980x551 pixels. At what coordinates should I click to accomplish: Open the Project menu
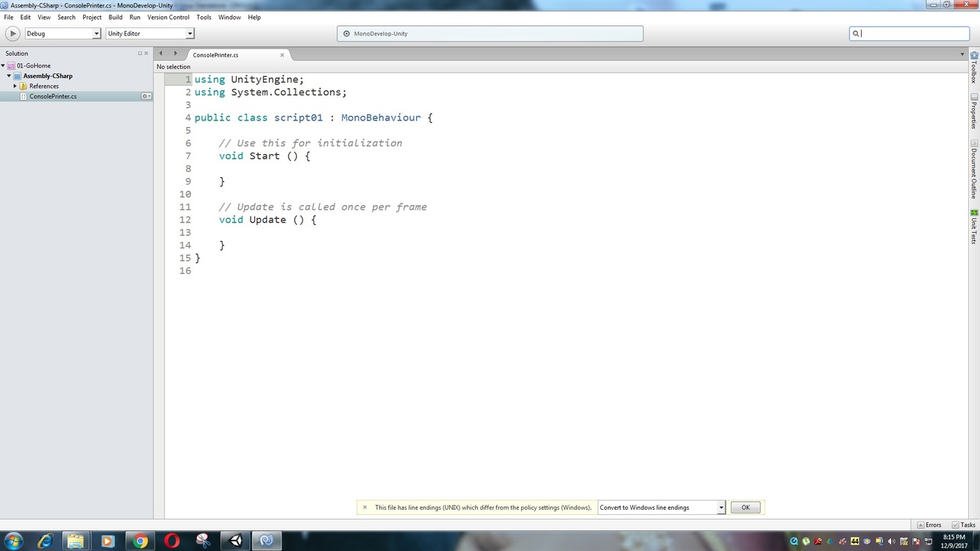tap(92, 17)
